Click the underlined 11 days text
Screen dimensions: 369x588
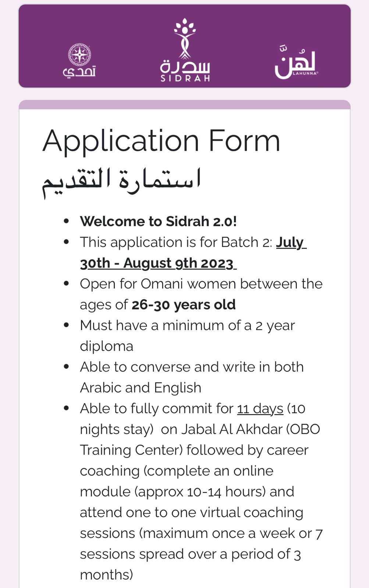[260, 409]
